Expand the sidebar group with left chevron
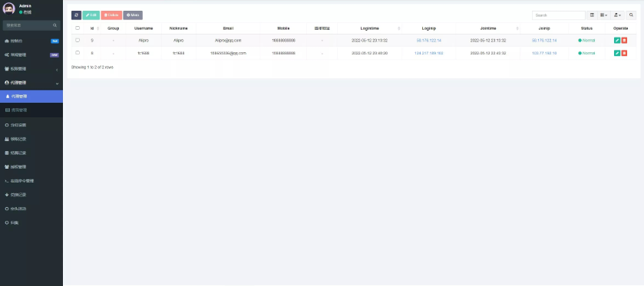The width and height of the screenshot is (644, 286). [31, 69]
